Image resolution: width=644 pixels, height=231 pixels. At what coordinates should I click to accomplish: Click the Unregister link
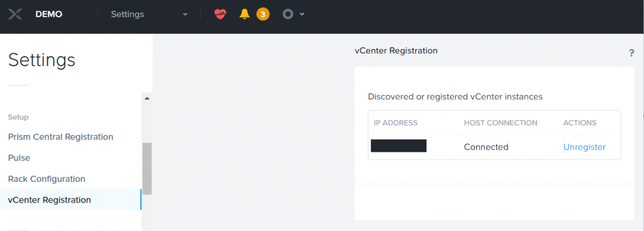tap(584, 147)
